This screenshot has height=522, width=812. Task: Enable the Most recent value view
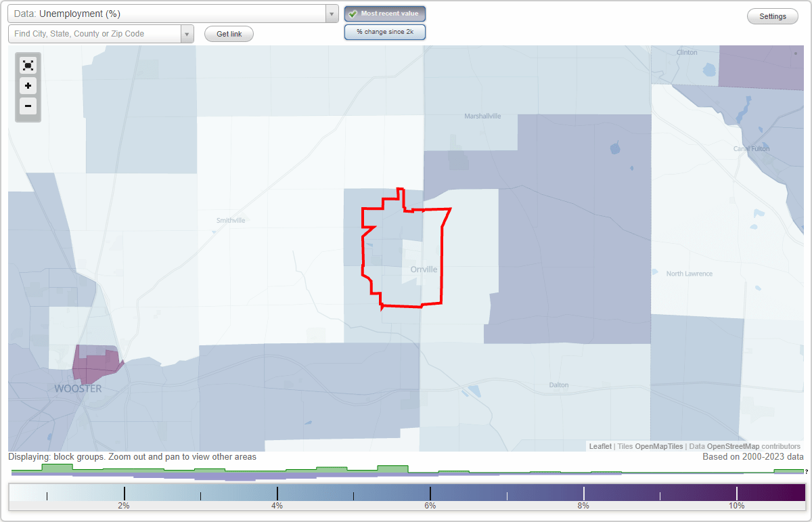tap(385, 14)
